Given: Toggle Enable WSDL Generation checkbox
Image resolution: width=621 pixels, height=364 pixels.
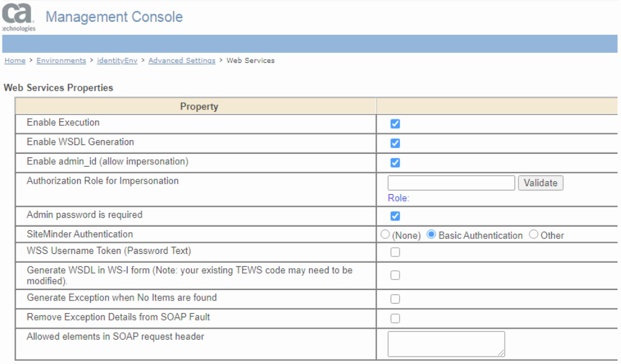Looking at the screenshot, I should coord(395,143).
